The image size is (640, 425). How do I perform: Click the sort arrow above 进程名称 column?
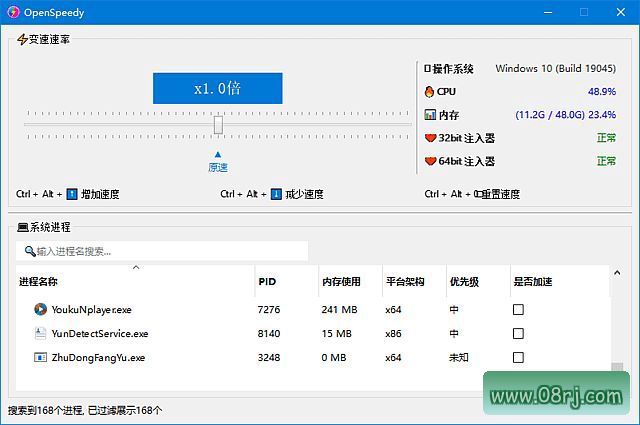click(x=136, y=268)
